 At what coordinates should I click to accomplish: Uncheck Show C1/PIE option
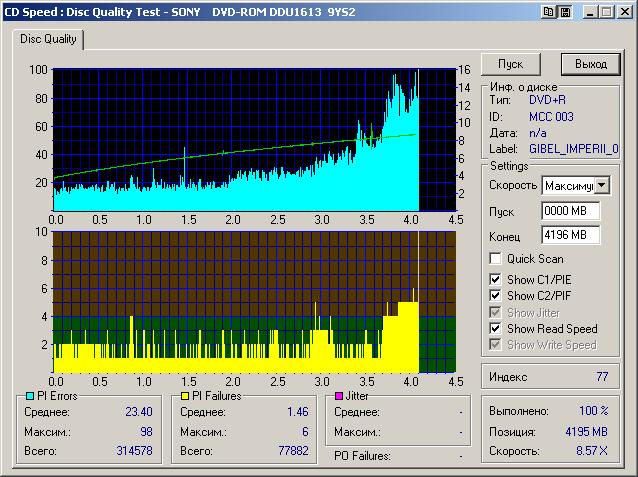(x=495, y=279)
